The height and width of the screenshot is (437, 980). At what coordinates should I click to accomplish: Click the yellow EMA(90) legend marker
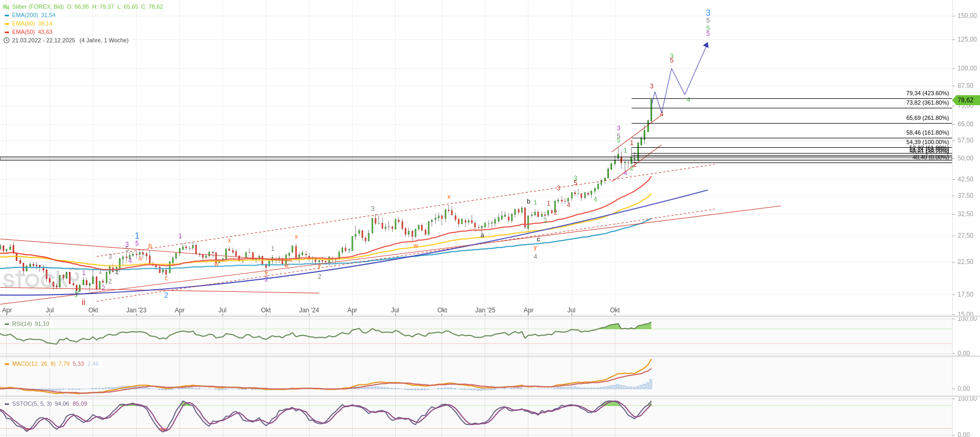(x=6, y=24)
